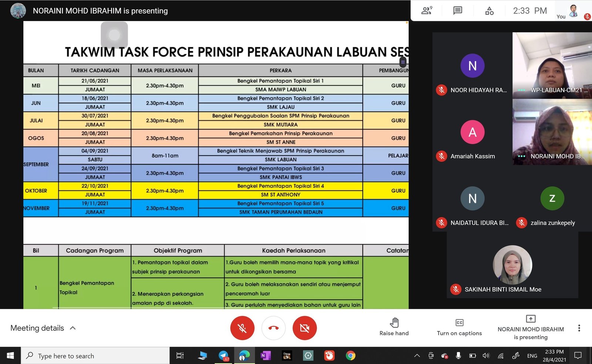
Task: Open the red panda-face app on the taskbar
Action: click(x=329, y=356)
